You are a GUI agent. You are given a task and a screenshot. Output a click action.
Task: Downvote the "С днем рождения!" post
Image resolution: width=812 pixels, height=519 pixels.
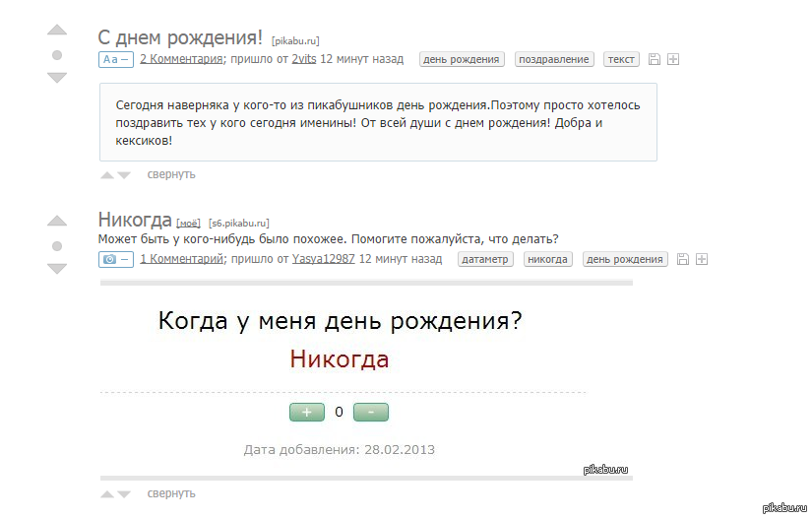pos(57,78)
